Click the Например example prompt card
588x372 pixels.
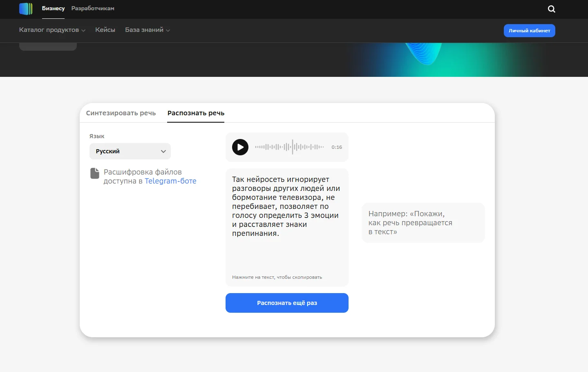[423, 223]
